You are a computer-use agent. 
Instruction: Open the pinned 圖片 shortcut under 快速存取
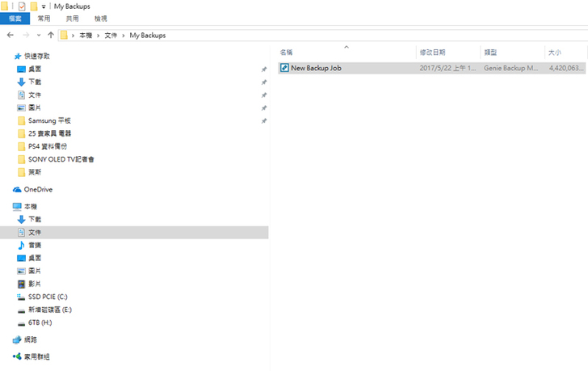coord(35,108)
